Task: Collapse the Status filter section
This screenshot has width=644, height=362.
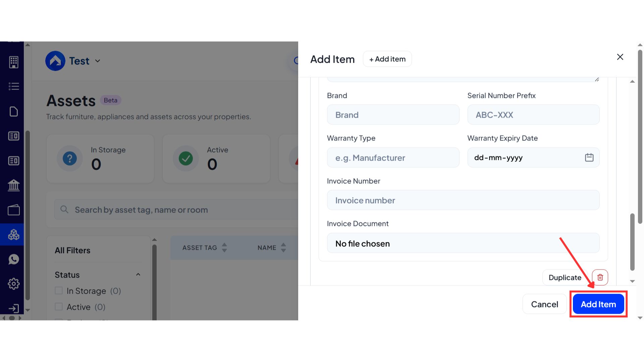Action: 138,275
